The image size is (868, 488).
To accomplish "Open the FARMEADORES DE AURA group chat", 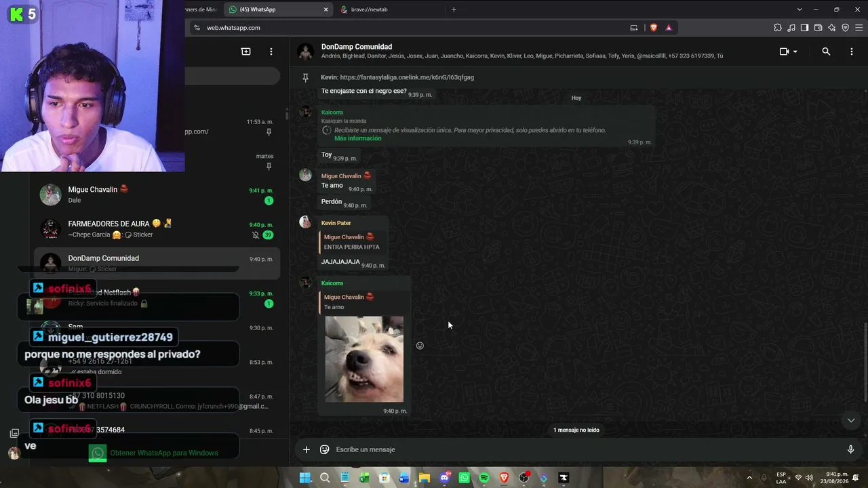I will click(x=156, y=229).
